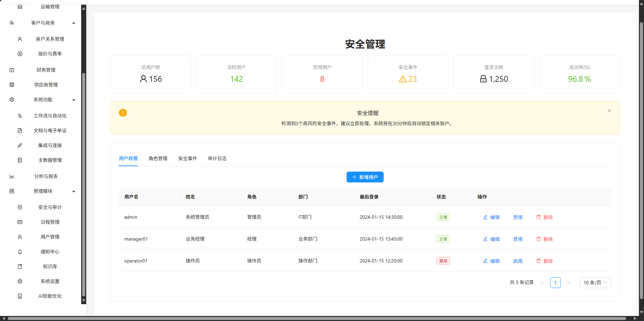Disable manager01 using the 禁用 action
This screenshot has width=644, height=321.
click(x=518, y=239)
